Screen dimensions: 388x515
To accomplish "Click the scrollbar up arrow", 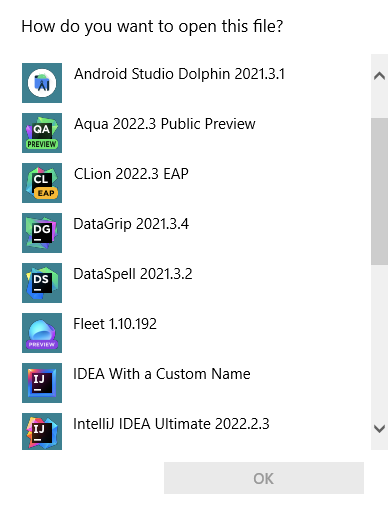I will [x=379, y=76].
